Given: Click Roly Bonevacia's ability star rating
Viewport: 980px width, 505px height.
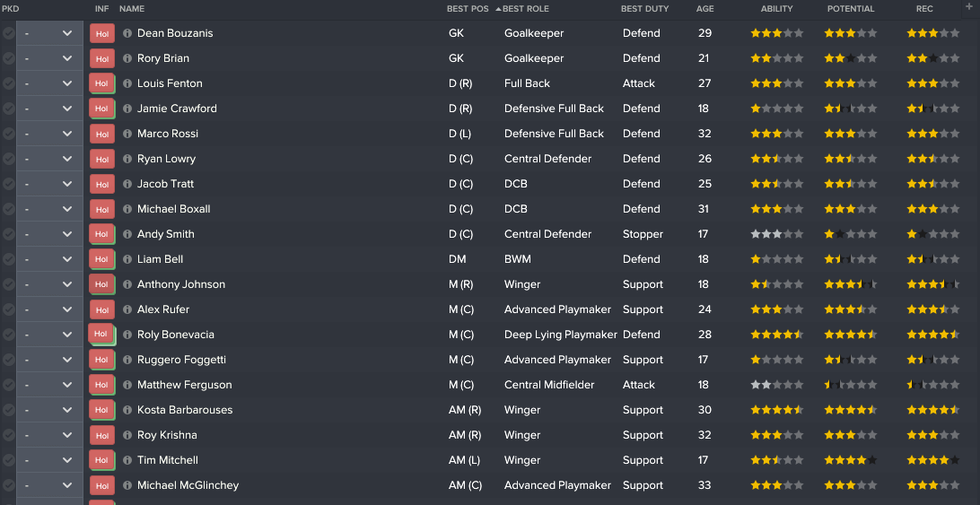Looking at the screenshot, I should point(776,335).
